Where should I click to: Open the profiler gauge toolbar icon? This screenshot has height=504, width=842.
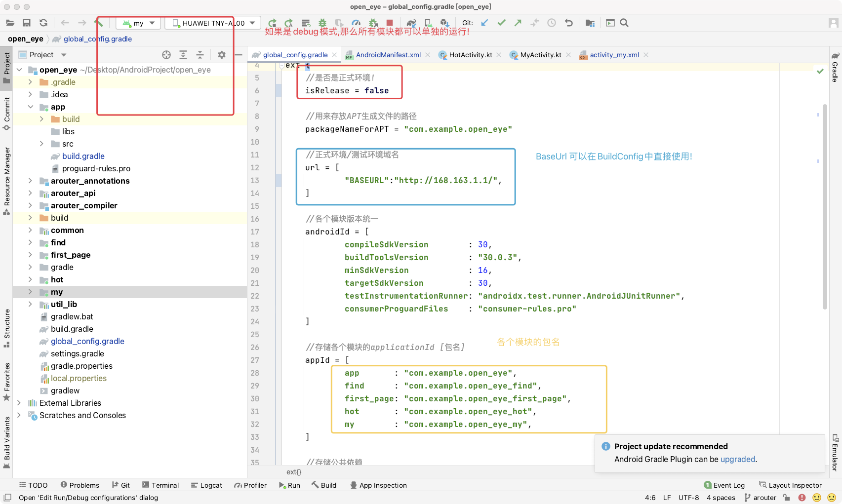click(x=356, y=23)
